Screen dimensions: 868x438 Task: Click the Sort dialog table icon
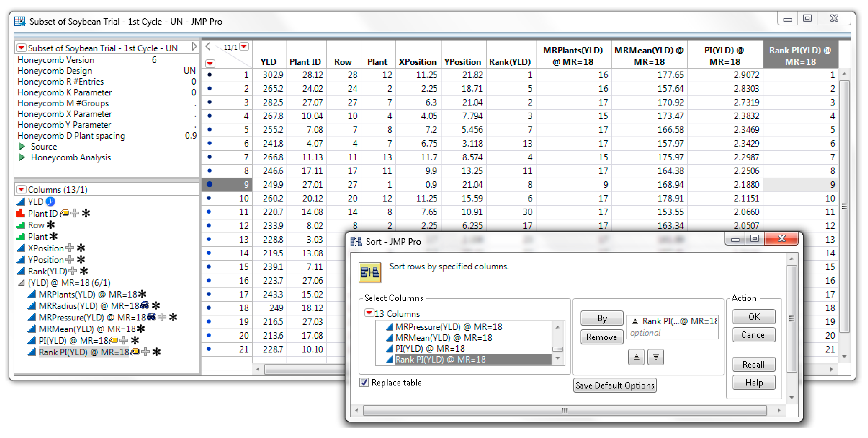(370, 272)
